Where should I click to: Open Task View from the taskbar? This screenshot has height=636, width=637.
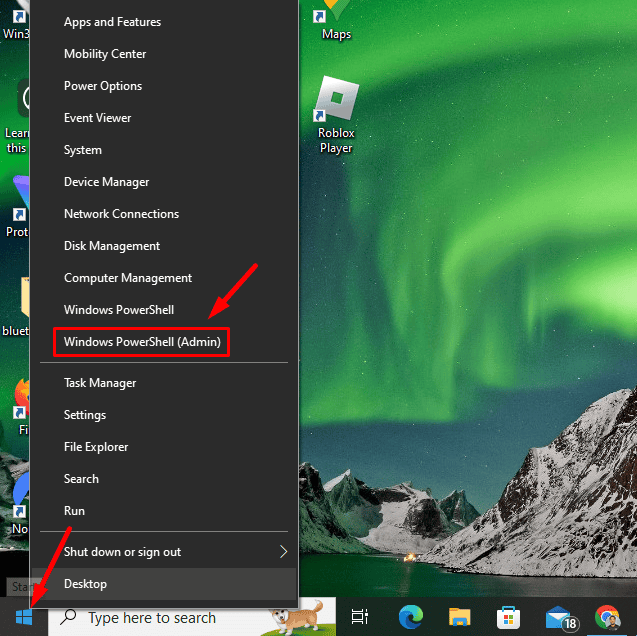coord(360,617)
